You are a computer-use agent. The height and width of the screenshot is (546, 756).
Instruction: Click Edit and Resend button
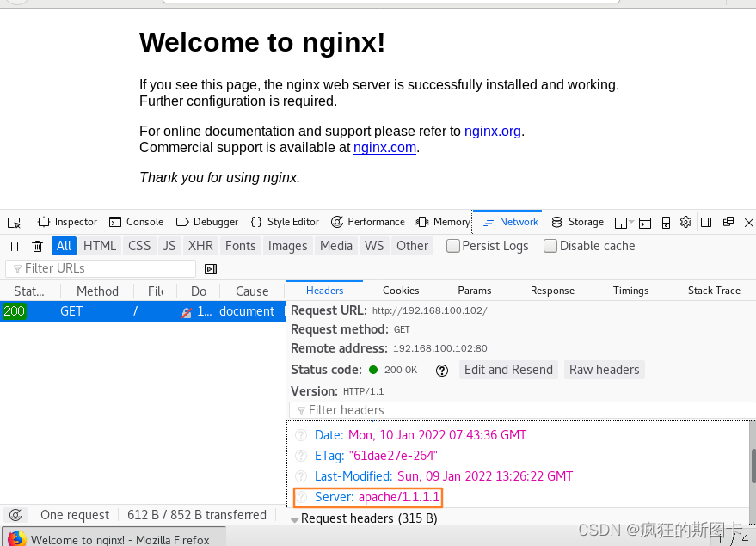(508, 370)
